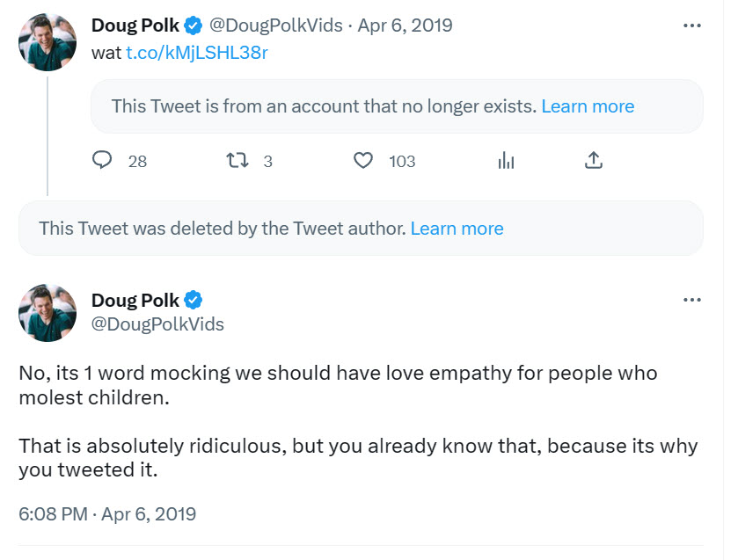Open the more options menu on the bottom tweet
The width and height of the screenshot is (738, 560).
(x=692, y=300)
